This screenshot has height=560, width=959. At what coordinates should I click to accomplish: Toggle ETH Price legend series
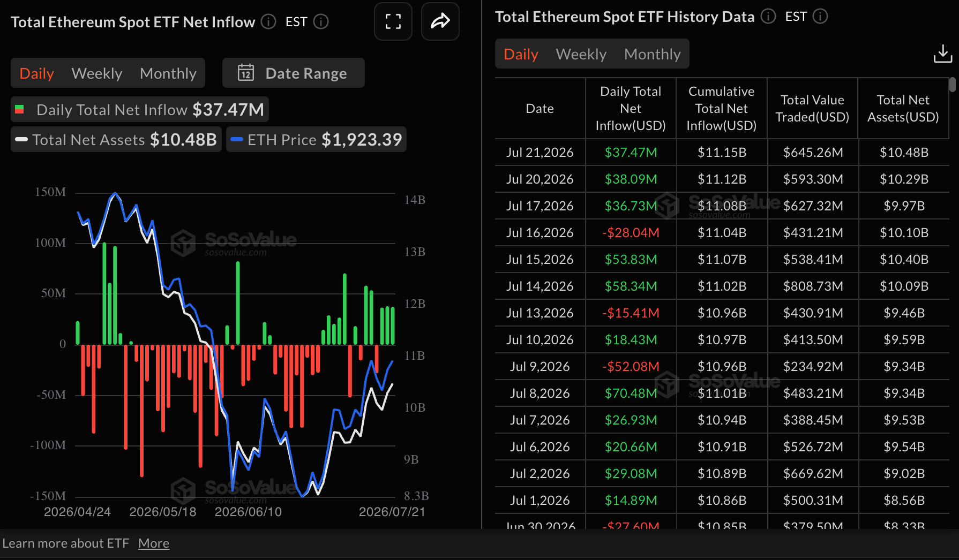[x=316, y=140]
